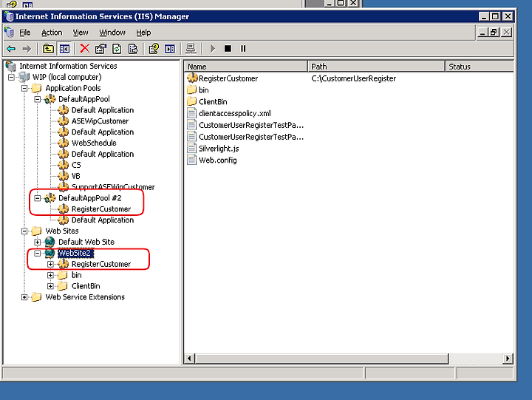The width and height of the screenshot is (532, 400).
Task: Select WebSite2 in the tree
Action: click(x=75, y=253)
